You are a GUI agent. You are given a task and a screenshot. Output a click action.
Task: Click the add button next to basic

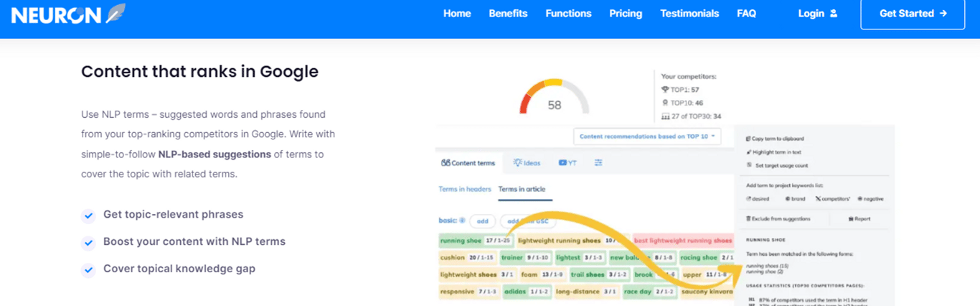tap(483, 221)
